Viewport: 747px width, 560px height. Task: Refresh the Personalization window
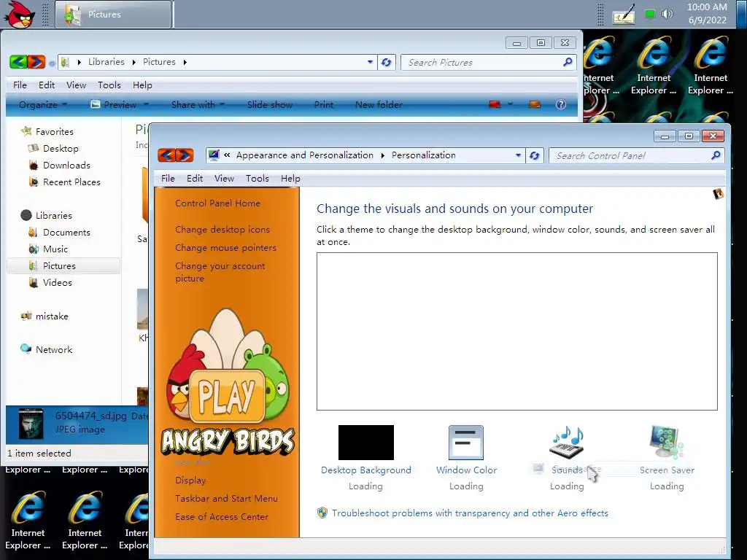(535, 156)
